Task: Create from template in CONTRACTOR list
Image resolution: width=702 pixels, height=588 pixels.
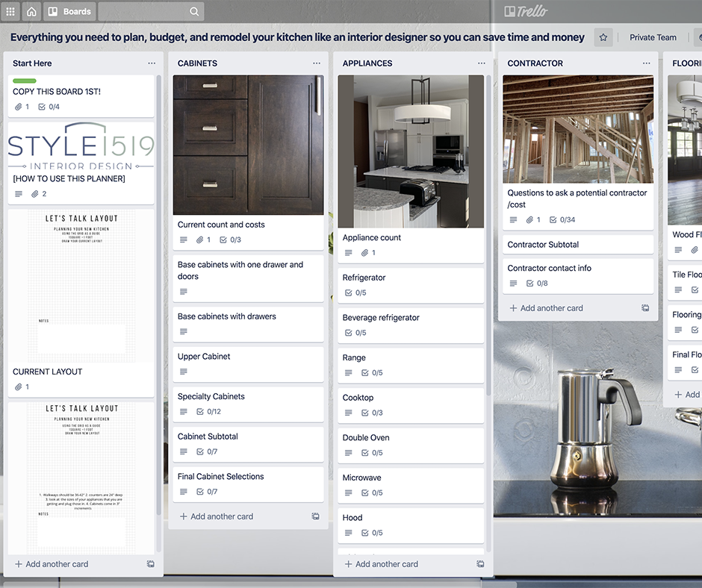Action: [x=645, y=308]
